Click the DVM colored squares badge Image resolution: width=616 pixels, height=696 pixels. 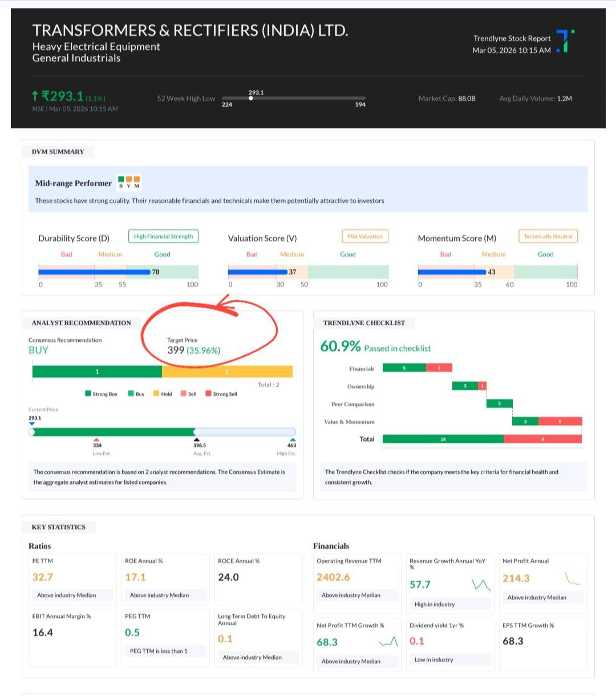(129, 182)
